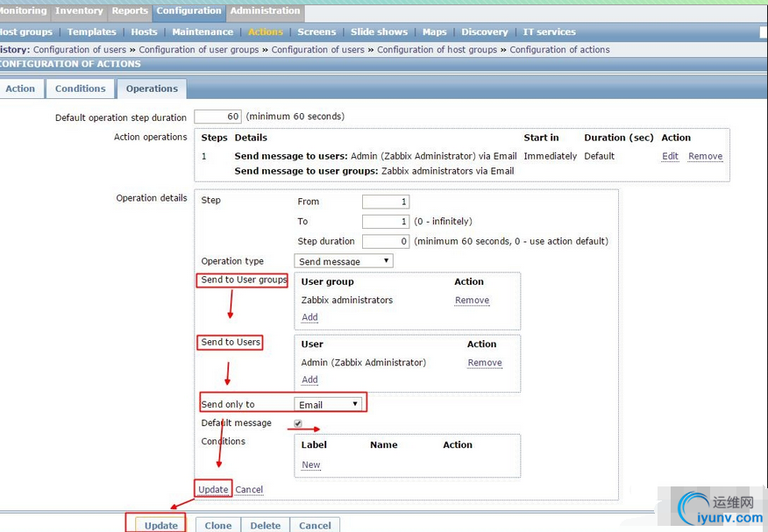Open the Reports main menu

click(130, 11)
